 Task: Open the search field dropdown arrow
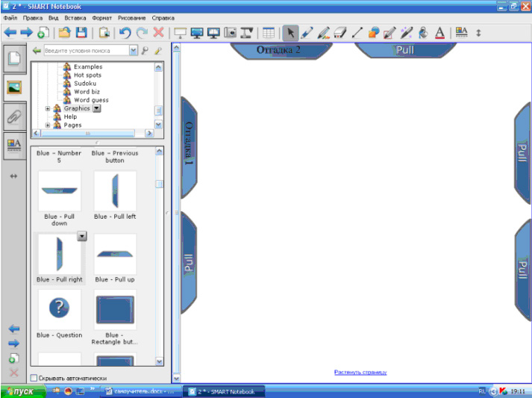coord(134,51)
